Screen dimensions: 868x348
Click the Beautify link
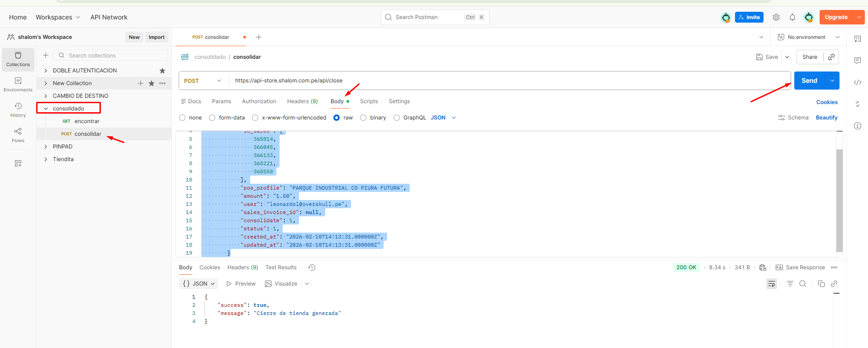tap(826, 118)
